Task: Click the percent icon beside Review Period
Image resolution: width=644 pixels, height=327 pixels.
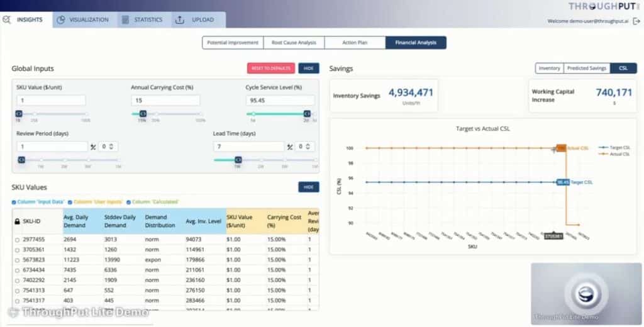Action: tap(93, 147)
